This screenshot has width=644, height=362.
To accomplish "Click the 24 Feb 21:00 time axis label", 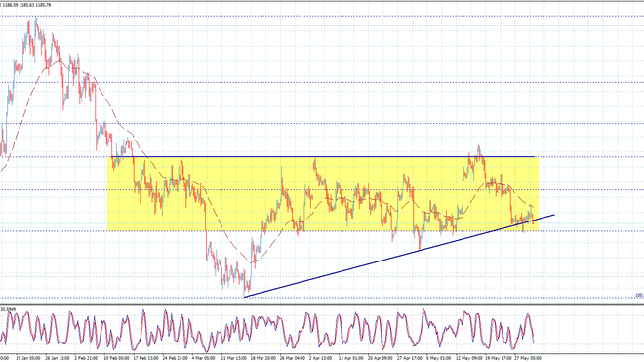I will click(176, 358).
